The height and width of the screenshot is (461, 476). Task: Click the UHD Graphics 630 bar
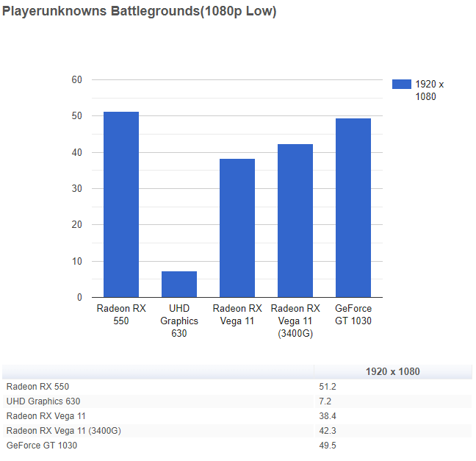coord(179,284)
